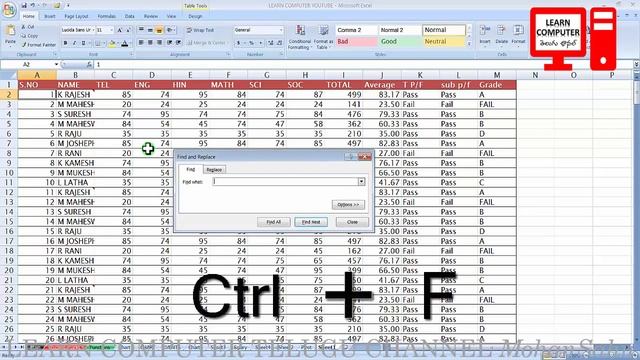
Task: Click Close button in Find dialog
Action: point(352,222)
